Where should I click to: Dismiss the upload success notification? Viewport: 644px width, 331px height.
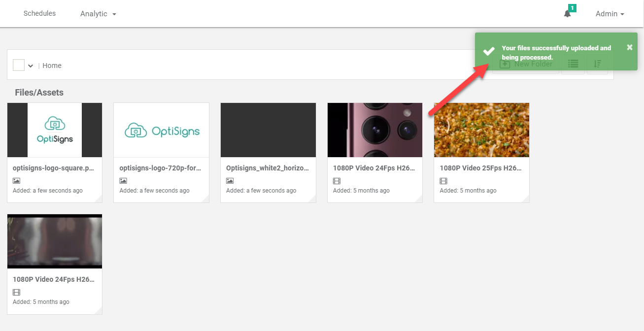[x=629, y=47]
